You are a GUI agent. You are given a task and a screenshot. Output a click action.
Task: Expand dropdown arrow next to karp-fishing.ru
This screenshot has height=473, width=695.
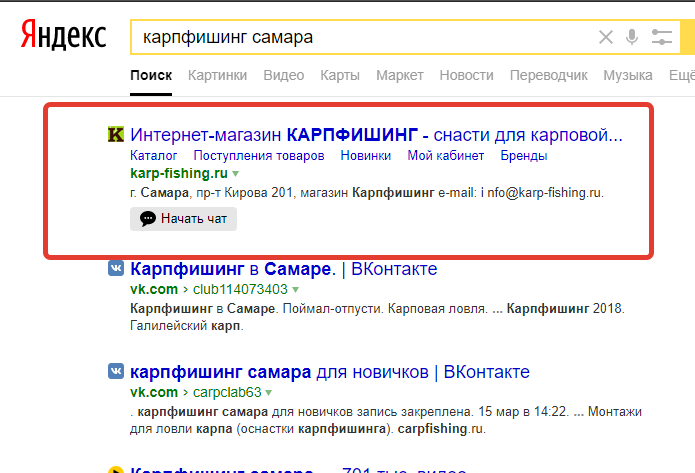pyautogui.click(x=236, y=174)
